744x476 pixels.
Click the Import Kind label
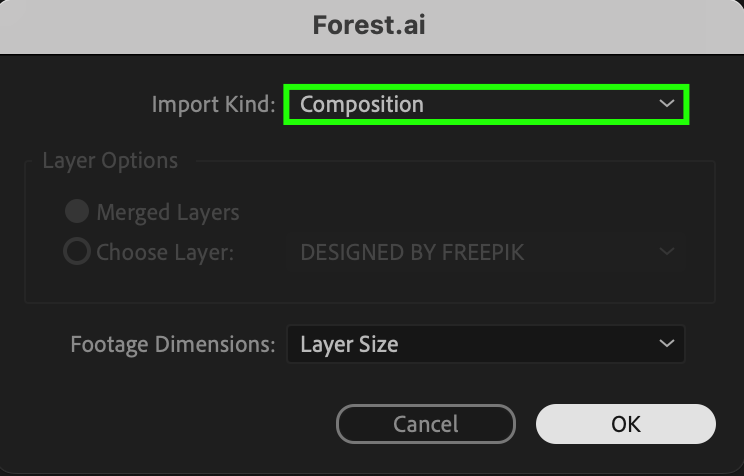coord(213,104)
